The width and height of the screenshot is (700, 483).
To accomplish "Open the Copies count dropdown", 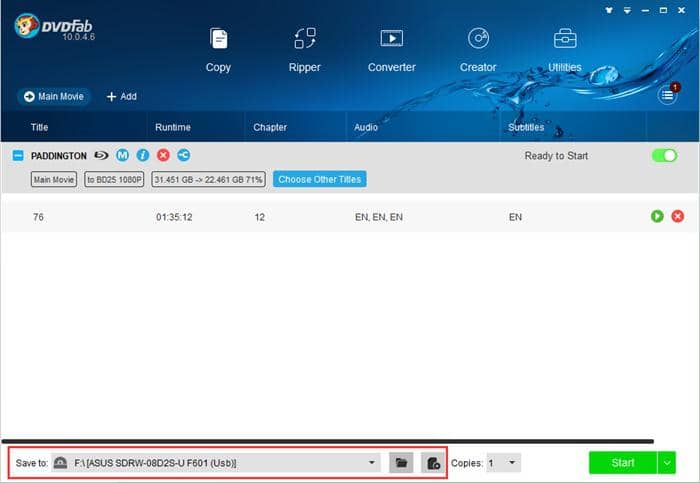I will click(512, 463).
